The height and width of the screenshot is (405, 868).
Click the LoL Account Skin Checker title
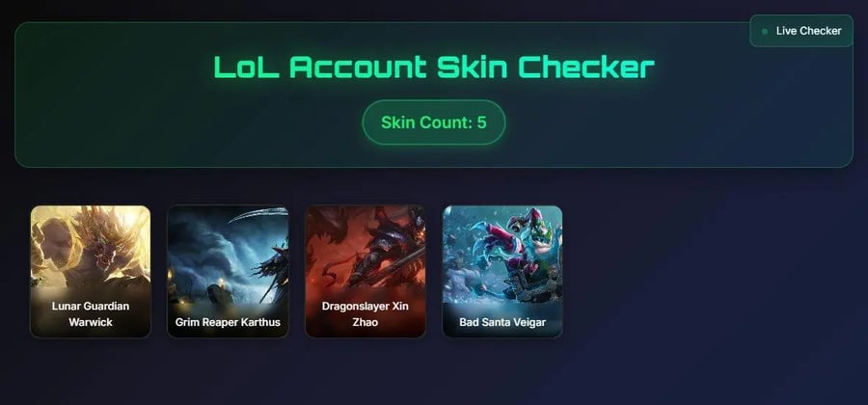434,67
